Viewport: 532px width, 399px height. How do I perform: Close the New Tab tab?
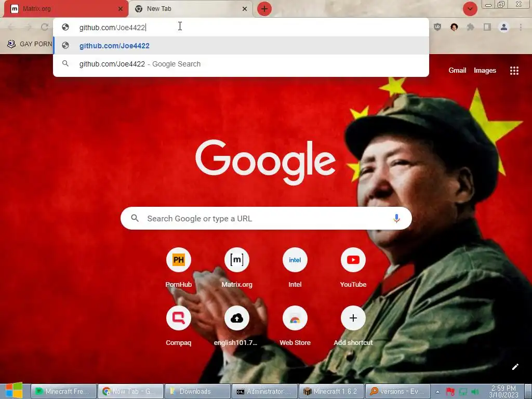(245, 9)
